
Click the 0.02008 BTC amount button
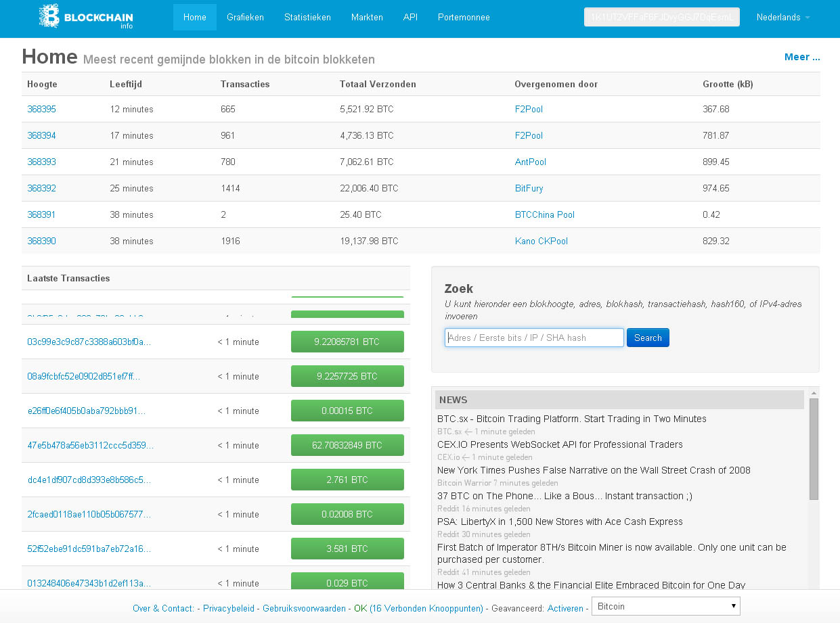pos(347,514)
